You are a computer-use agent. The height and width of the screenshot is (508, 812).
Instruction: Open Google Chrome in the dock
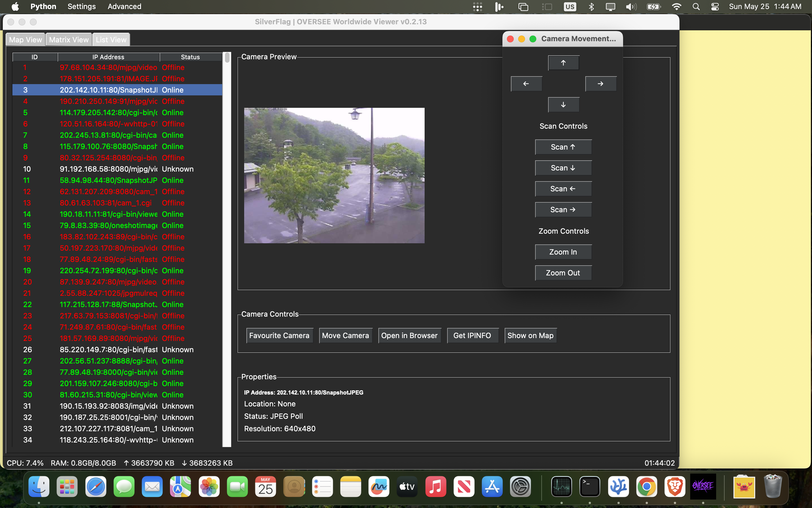[x=646, y=487]
